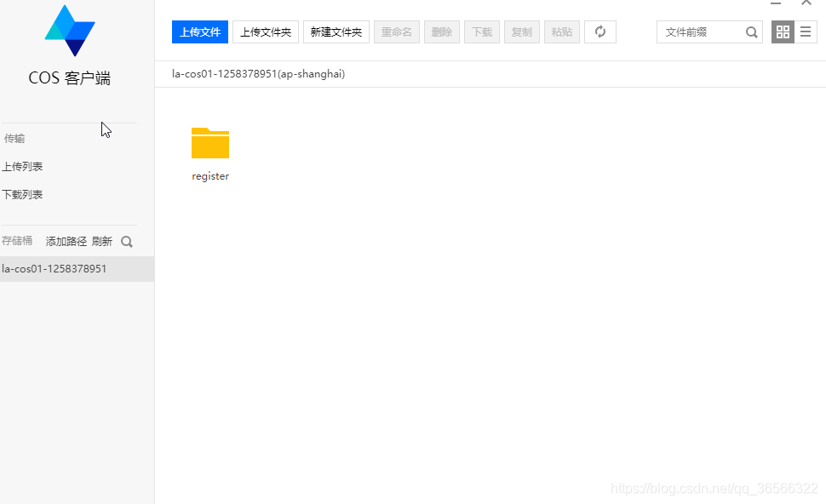Click 添加路径 to add a bucket path
This screenshot has height=504, width=826.
[x=66, y=241]
